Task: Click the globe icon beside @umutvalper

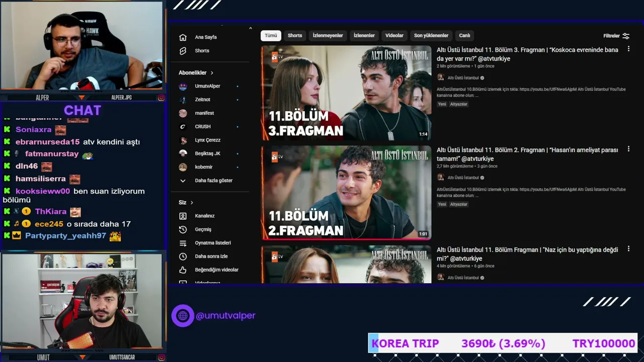Action: pos(183,316)
